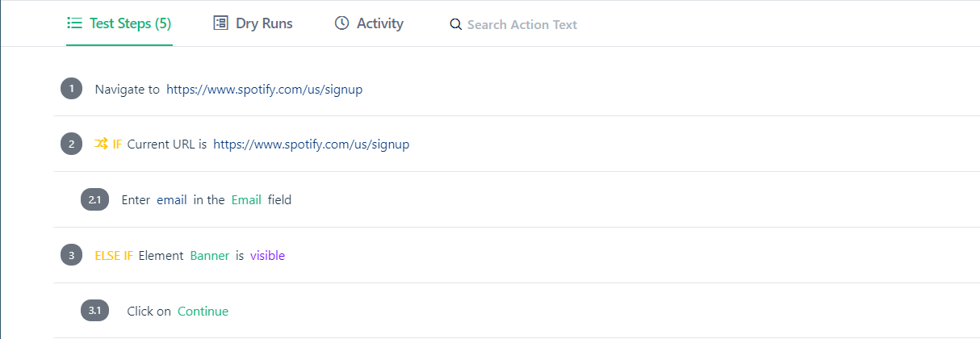Click the Activity clock icon
The image size is (980, 339).
point(341,23)
